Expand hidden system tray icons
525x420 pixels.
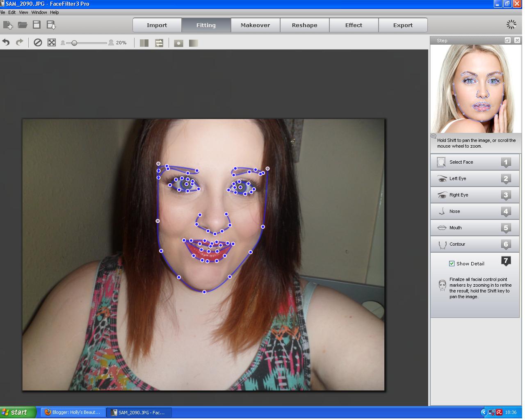(483, 412)
